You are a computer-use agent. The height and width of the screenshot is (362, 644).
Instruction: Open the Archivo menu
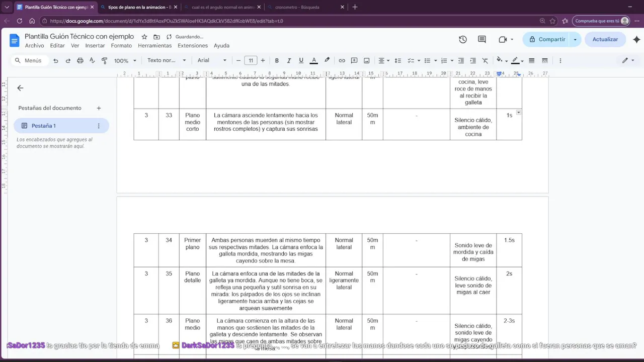coord(35,46)
